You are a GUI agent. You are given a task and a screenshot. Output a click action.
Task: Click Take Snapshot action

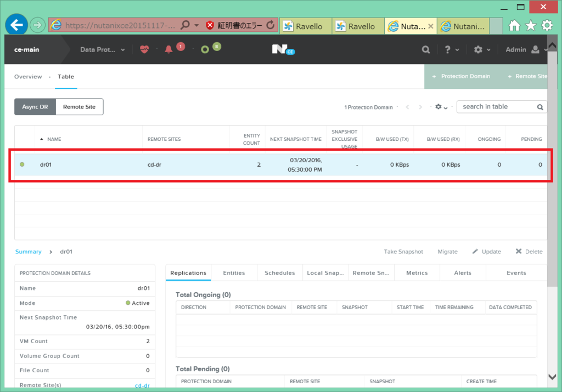point(403,252)
